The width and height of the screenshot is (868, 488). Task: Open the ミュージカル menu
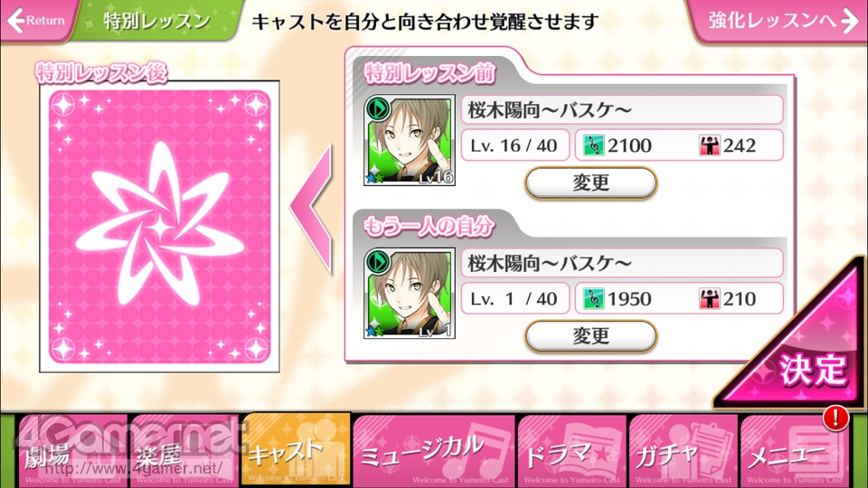[x=435, y=451]
